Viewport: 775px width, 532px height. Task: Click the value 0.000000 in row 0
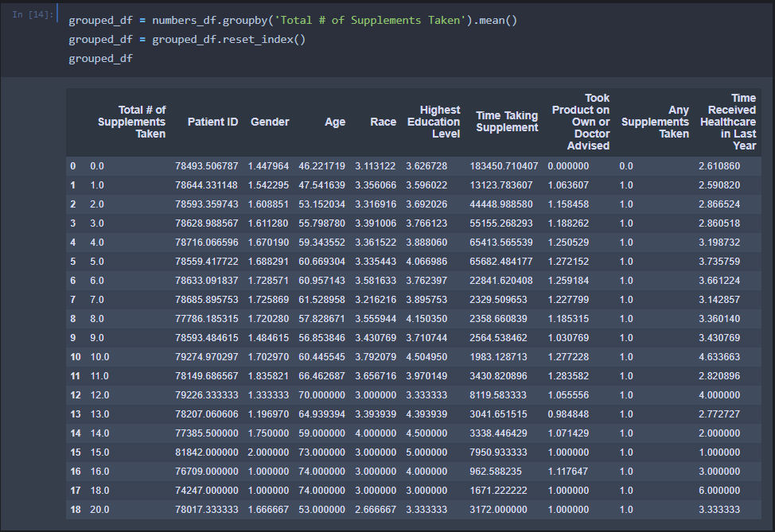(x=568, y=166)
